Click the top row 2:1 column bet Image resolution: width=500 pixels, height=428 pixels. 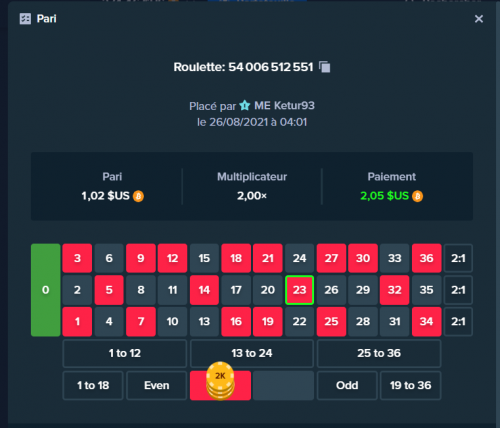(x=458, y=258)
